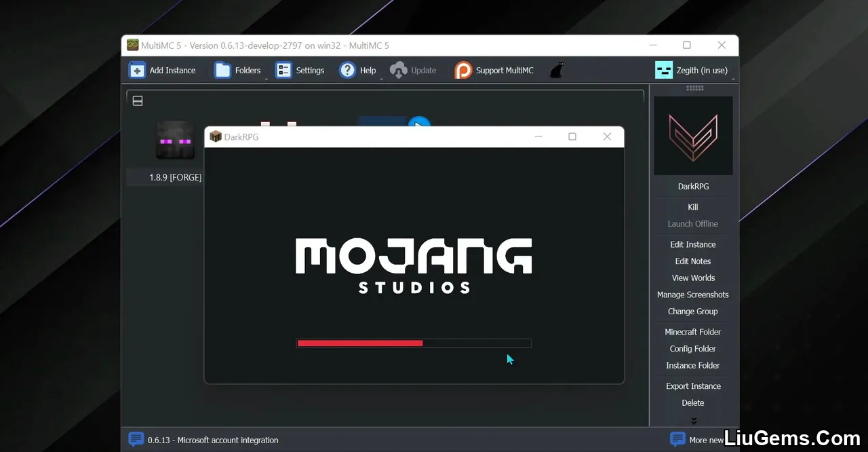Close the MultiMC 5 window

point(722,45)
